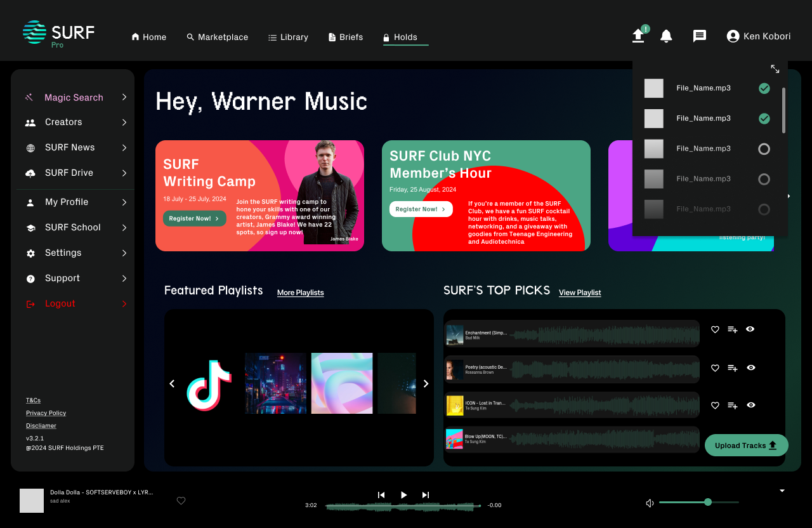812x528 pixels.
Task: Like the Enchantment track with the heart
Action: click(x=715, y=329)
